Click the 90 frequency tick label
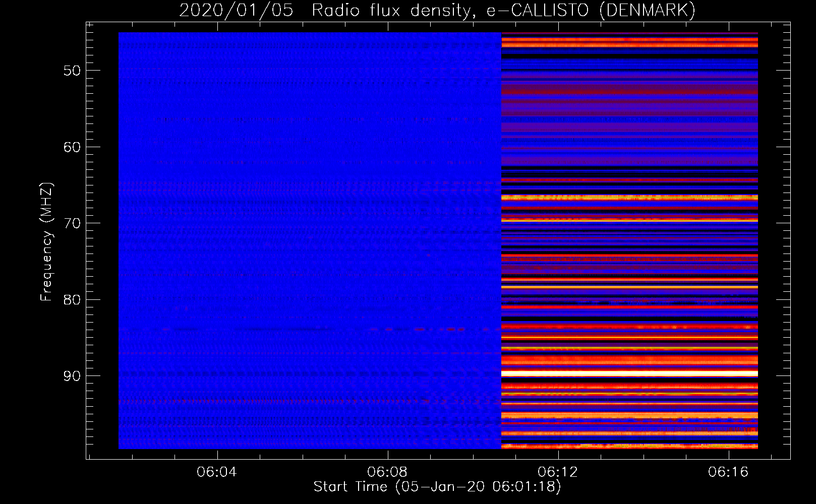Image resolution: width=816 pixels, height=504 pixels. click(x=72, y=376)
